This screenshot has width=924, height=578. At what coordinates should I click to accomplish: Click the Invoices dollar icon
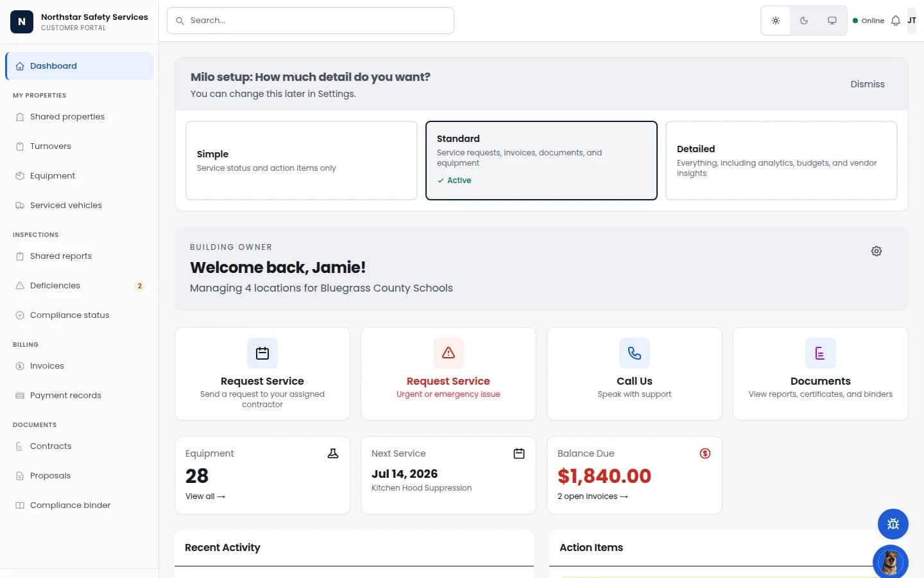(x=20, y=366)
